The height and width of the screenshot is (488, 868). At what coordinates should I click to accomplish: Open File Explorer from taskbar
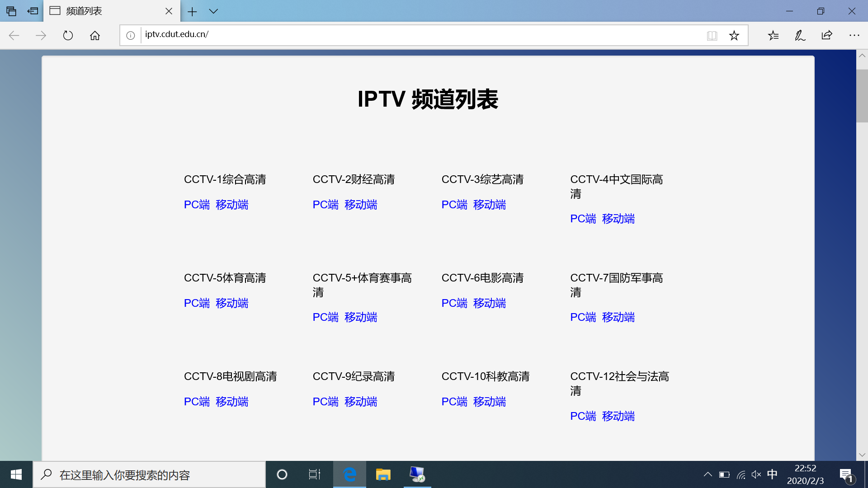point(383,474)
